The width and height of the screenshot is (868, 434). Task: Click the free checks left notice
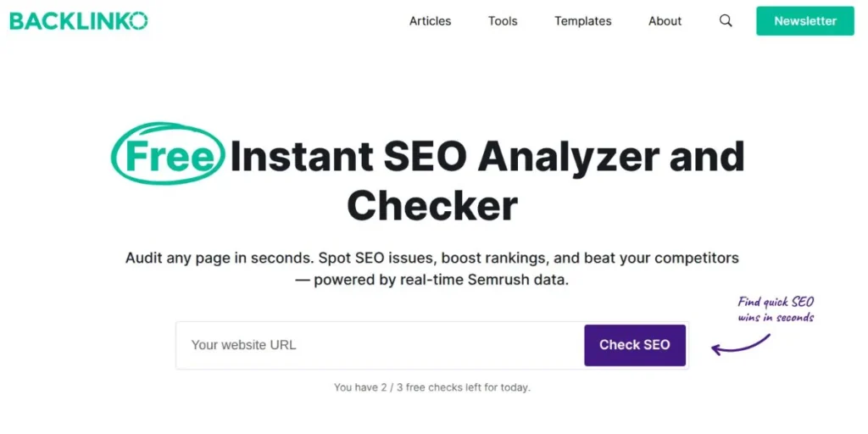click(431, 387)
